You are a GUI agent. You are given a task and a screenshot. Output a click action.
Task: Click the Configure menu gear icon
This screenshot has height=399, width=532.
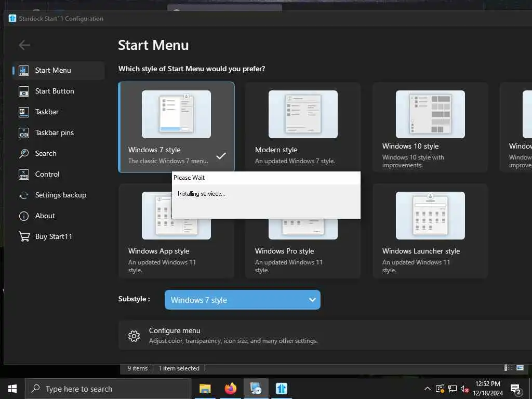coord(134,336)
